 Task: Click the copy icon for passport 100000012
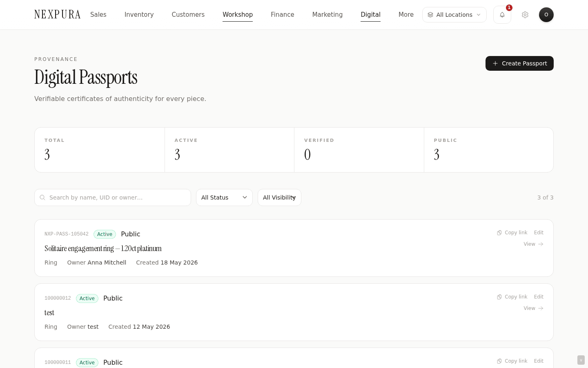[499, 297]
